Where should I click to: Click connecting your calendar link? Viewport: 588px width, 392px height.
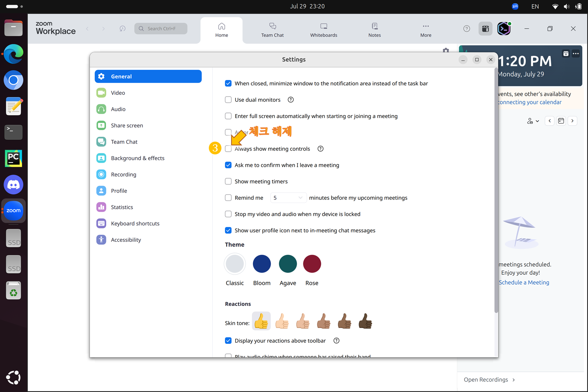(x=530, y=102)
